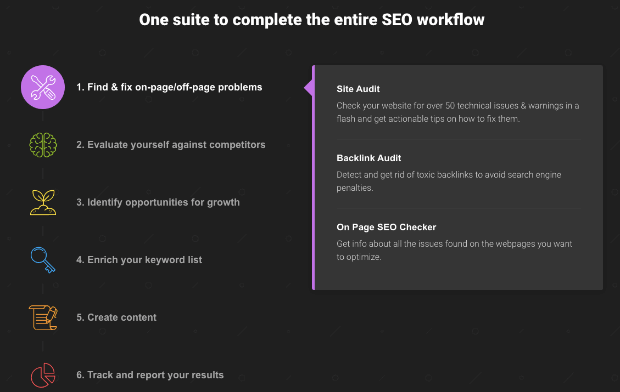Switch to Evaluate yourself against competitors
Image resolution: width=620 pixels, height=392 pixels.
coord(171,145)
